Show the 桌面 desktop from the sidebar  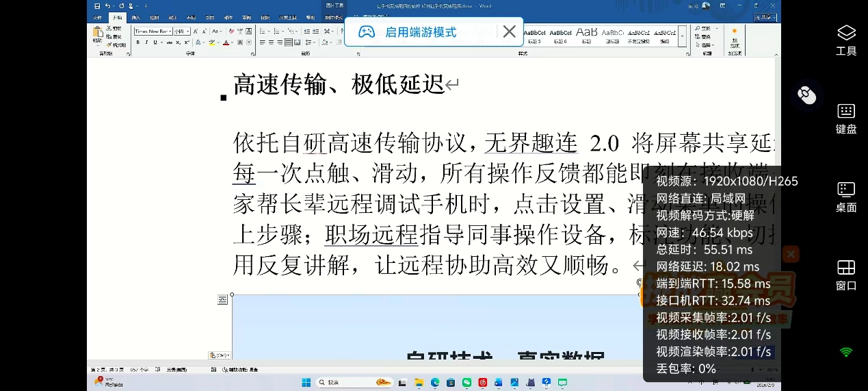(x=846, y=197)
